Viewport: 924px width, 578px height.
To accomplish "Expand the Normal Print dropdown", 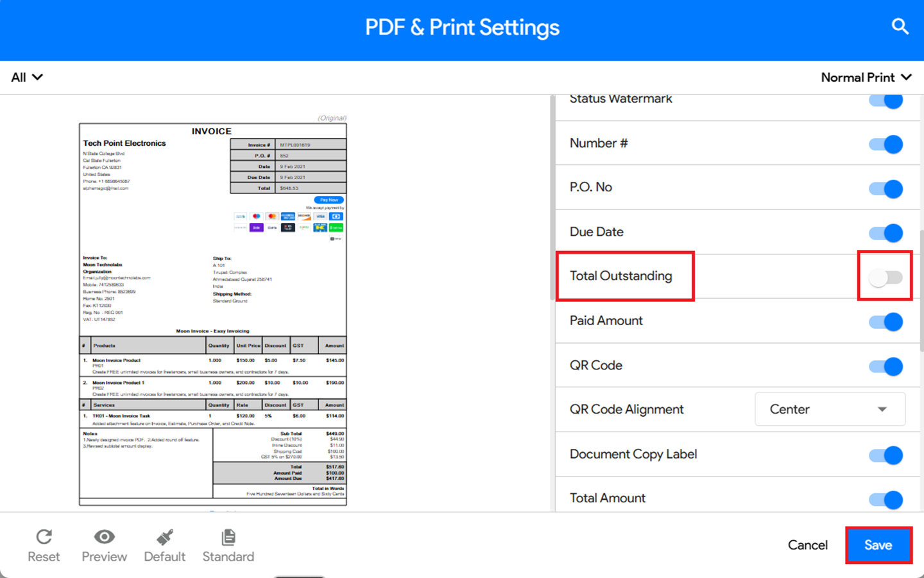I will pos(866,78).
